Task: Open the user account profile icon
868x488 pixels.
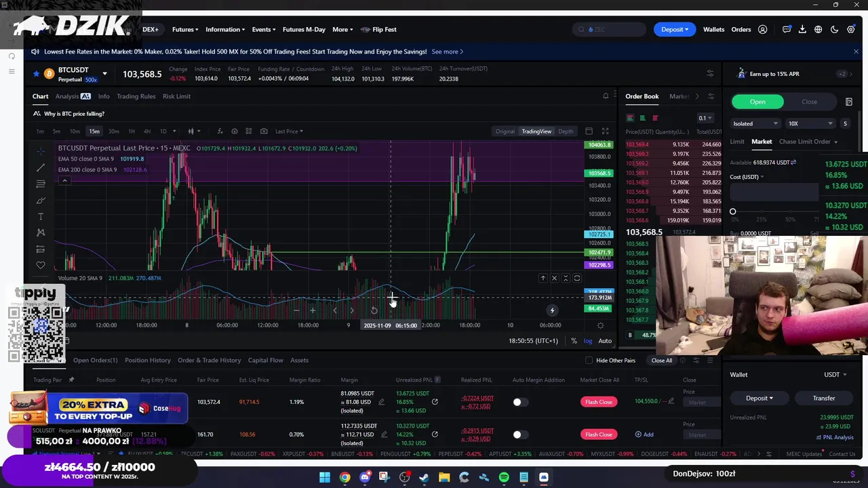Action: (763, 30)
